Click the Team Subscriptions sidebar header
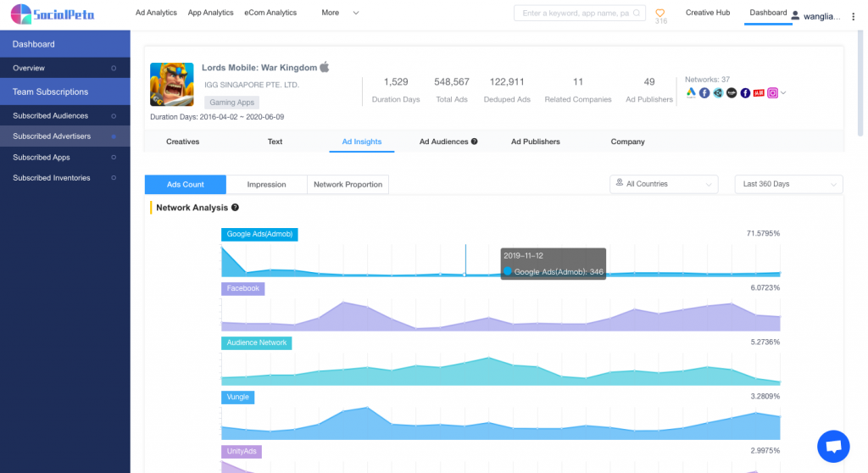 coord(64,92)
